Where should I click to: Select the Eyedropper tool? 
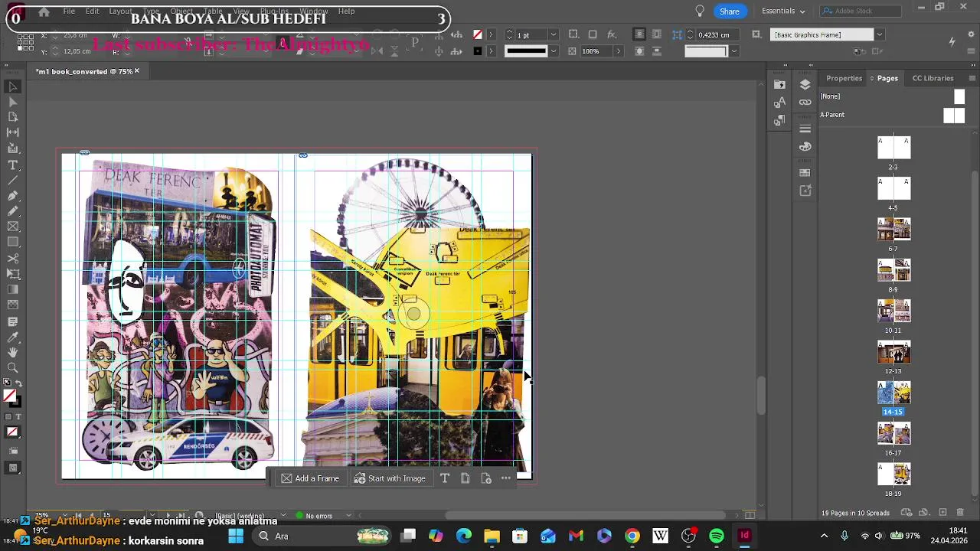[x=13, y=337]
